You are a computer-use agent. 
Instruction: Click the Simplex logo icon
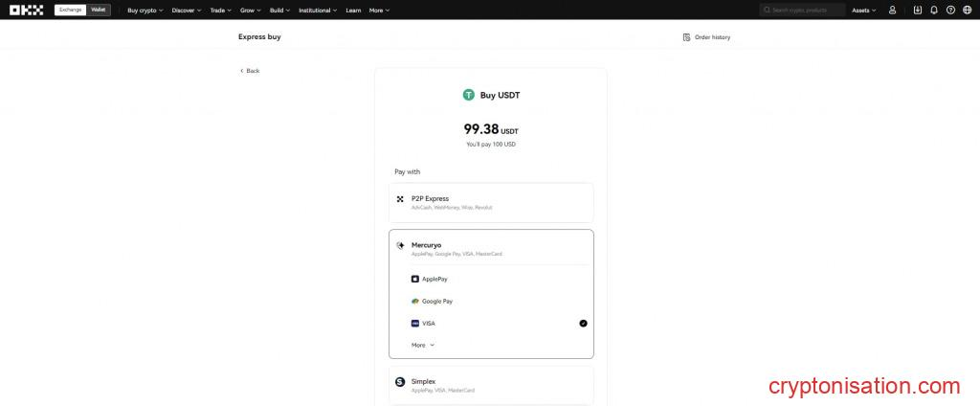click(400, 381)
